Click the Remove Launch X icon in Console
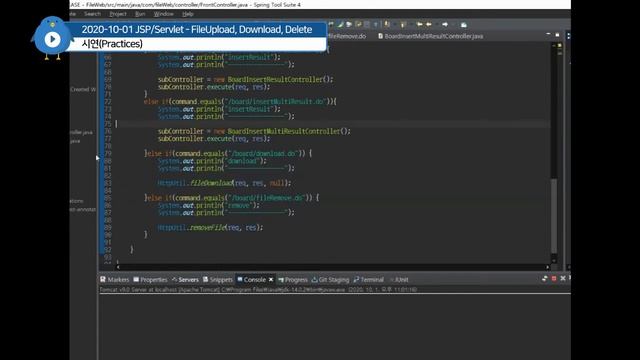The width and height of the screenshot is (640, 360). coord(563,278)
